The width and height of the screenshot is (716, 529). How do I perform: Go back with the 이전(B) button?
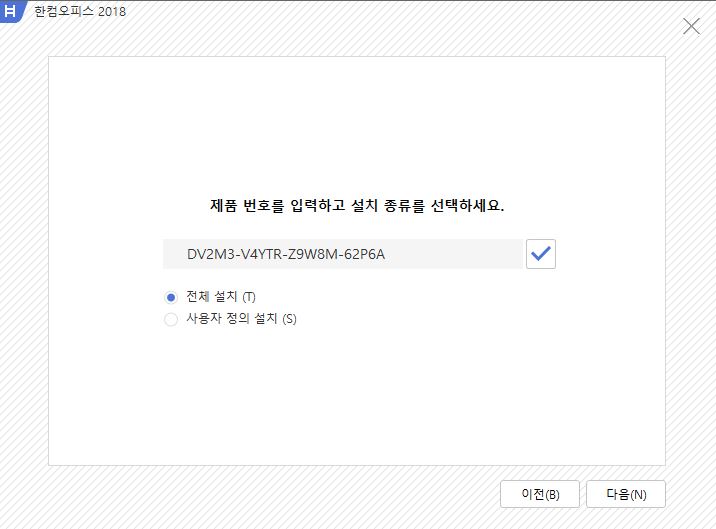tap(540, 494)
